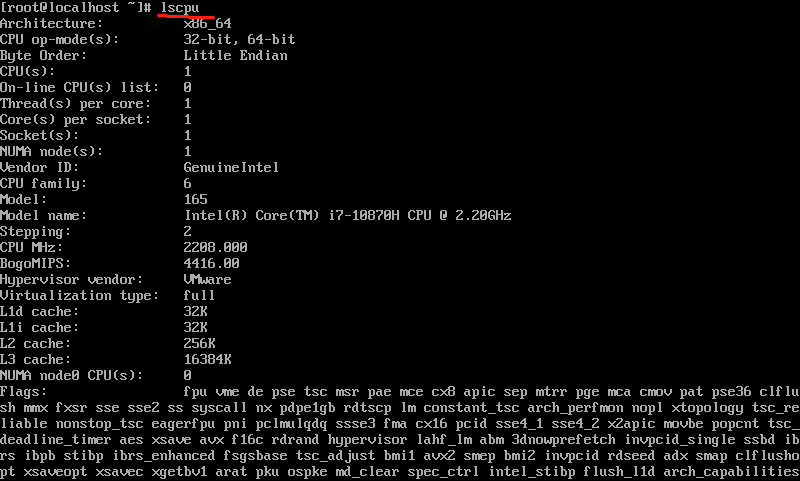Click the VMware hypervisor vendor value

pos(207,280)
